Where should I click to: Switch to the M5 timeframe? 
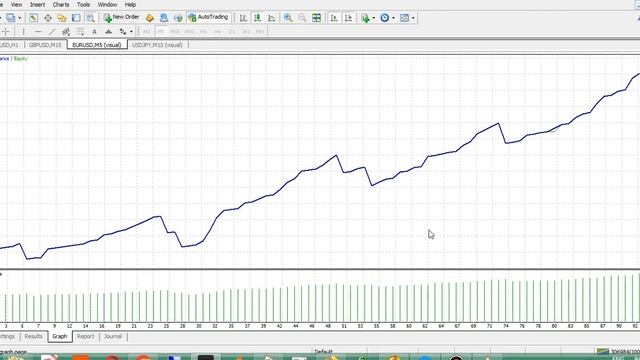click(160, 31)
